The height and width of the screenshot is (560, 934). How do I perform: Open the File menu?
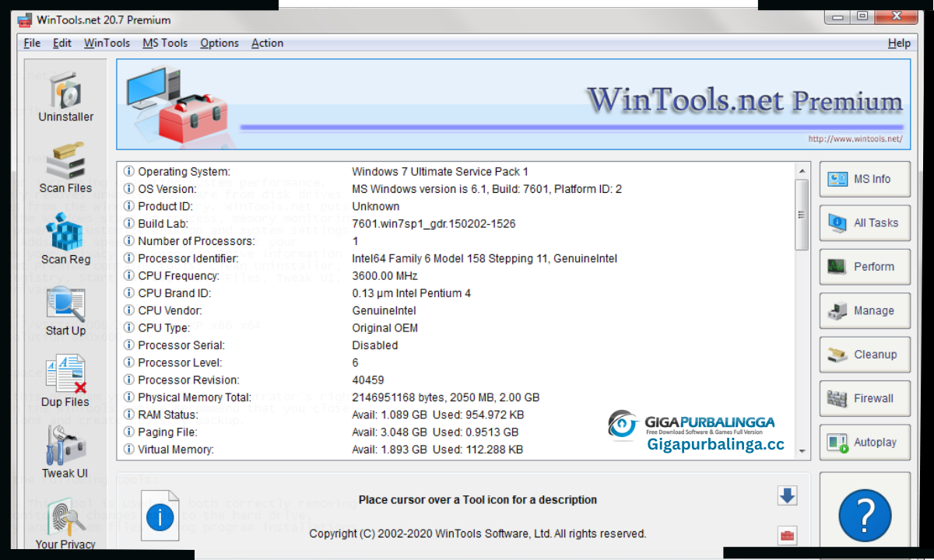tap(32, 43)
